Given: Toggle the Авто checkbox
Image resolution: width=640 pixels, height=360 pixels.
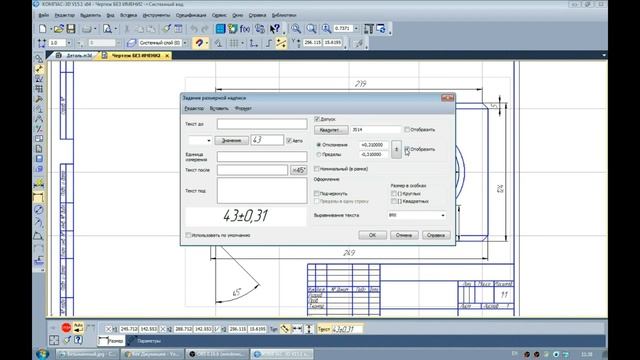Looking at the screenshot, I should pos(289,140).
